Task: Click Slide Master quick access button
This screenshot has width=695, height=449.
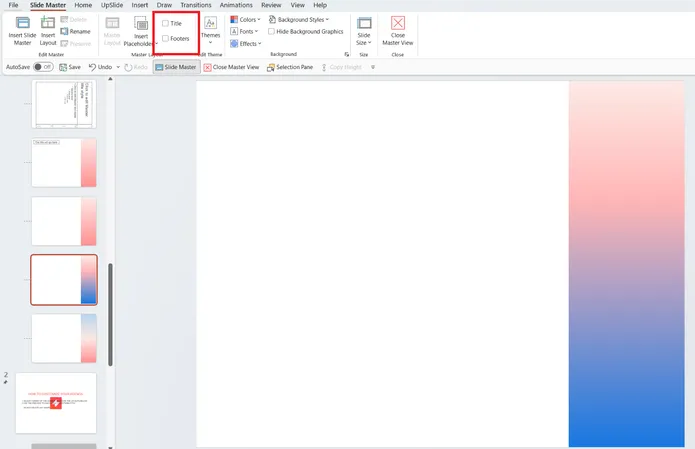Action: (x=176, y=67)
